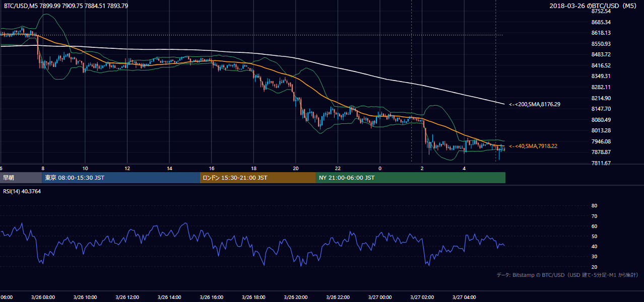Select the 200 SMA label reading 8176.29
This screenshot has height=302, width=644.
click(535, 104)
